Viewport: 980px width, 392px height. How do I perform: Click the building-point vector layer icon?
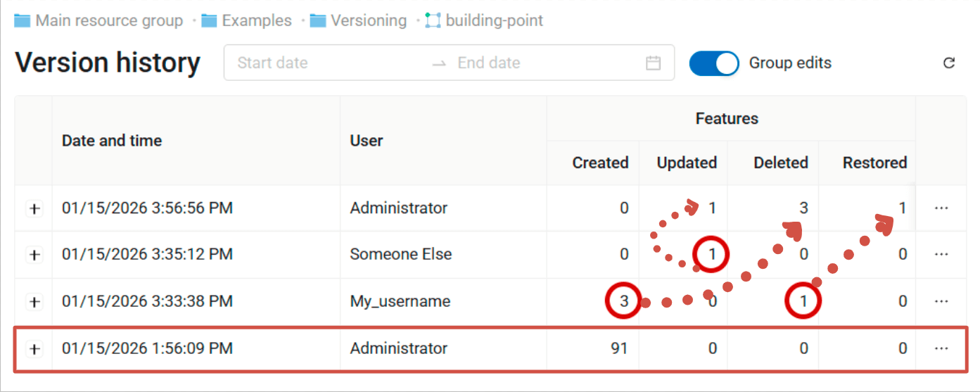433,20
